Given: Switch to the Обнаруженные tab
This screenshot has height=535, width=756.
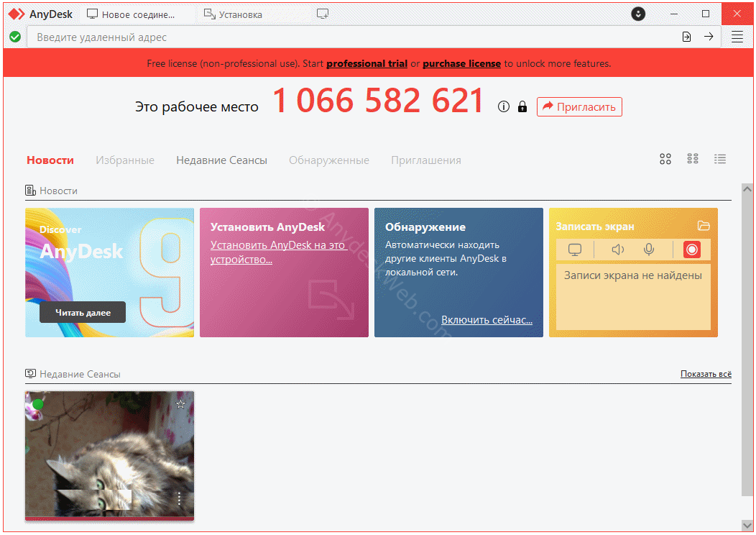Looking at the screenshot, I should coord(329,160).
